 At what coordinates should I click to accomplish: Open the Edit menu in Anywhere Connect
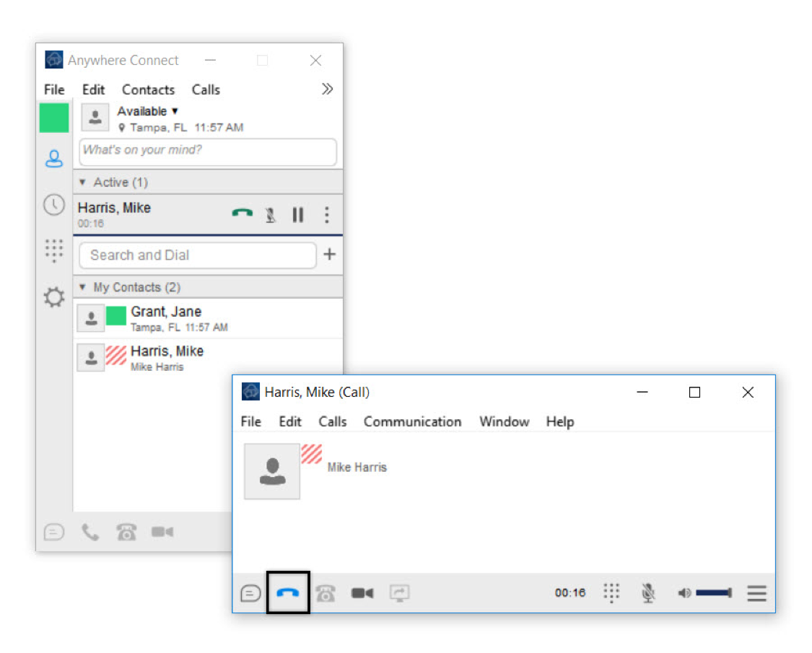coord(93,89)
